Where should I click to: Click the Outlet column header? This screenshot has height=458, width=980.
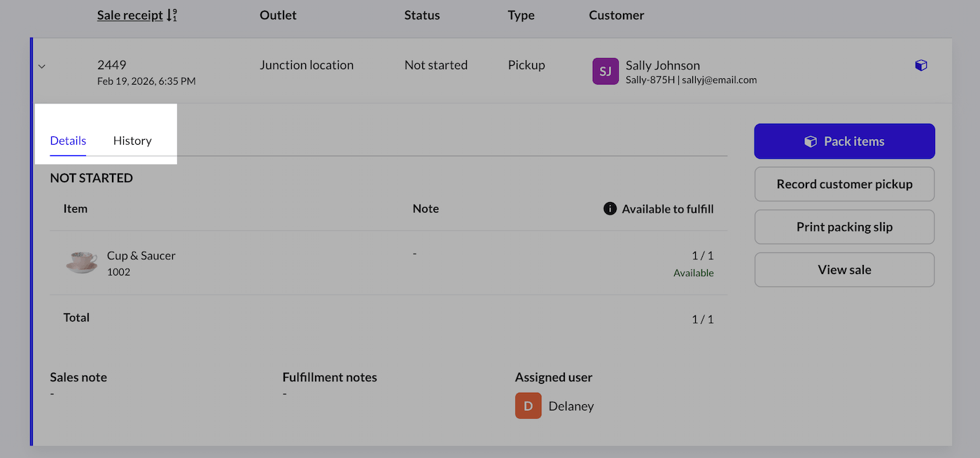tap(278, 15)
